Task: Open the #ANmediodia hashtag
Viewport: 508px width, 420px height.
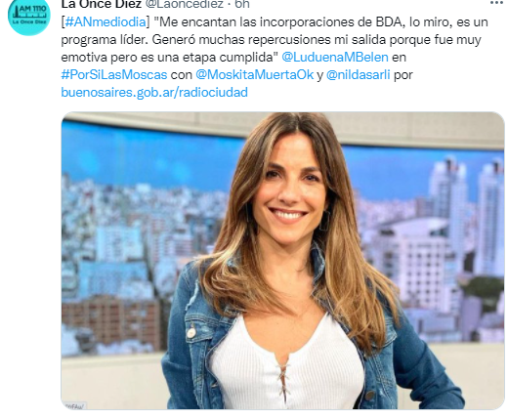Action: point(106,22)
